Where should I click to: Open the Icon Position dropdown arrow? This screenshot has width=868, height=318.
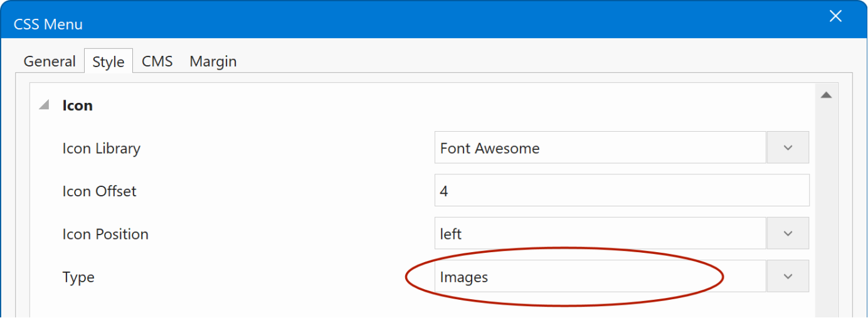pos(788,233)
